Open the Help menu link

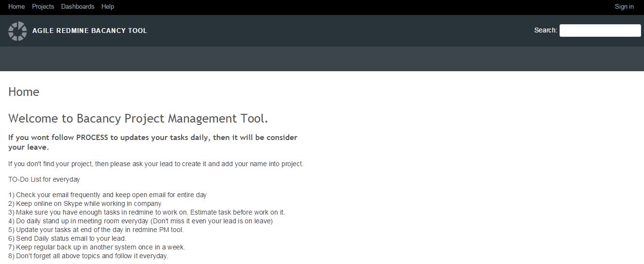click(x=108, y=6)
